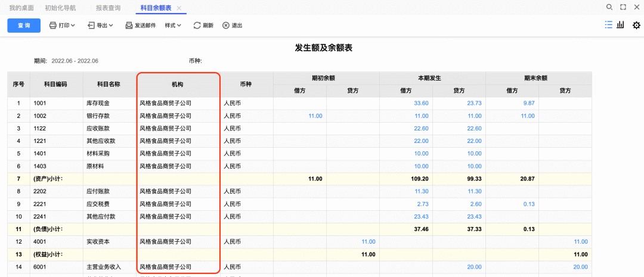Select account code 2241 cell
644x277 pixels.
pos(57,216)
